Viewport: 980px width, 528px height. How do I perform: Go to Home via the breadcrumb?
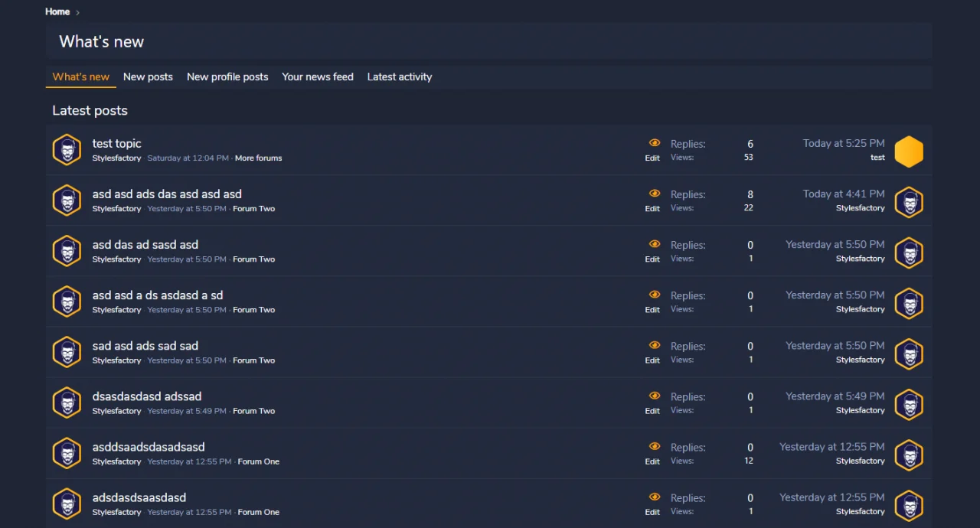point(57,11)
